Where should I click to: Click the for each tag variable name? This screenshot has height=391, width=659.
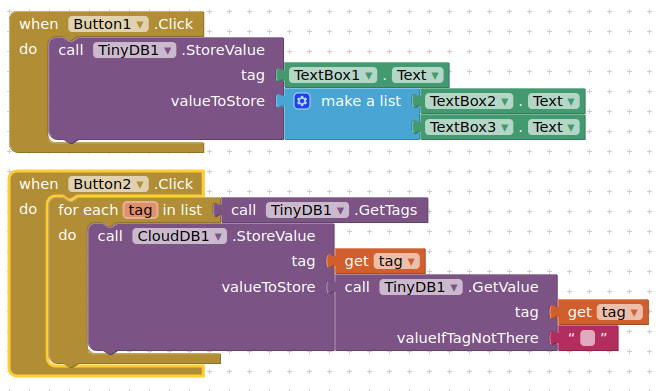click(140, 210)
